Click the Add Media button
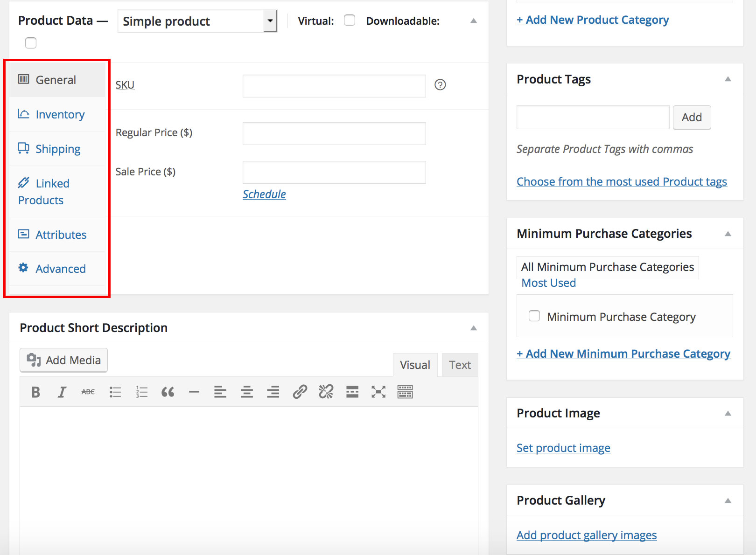 coord(63,360)
